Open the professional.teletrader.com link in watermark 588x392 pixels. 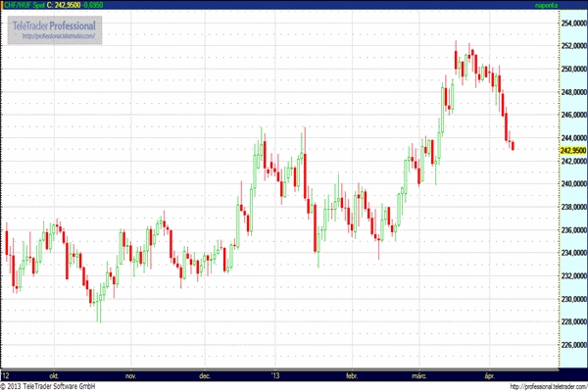click(x=57, y=36)
